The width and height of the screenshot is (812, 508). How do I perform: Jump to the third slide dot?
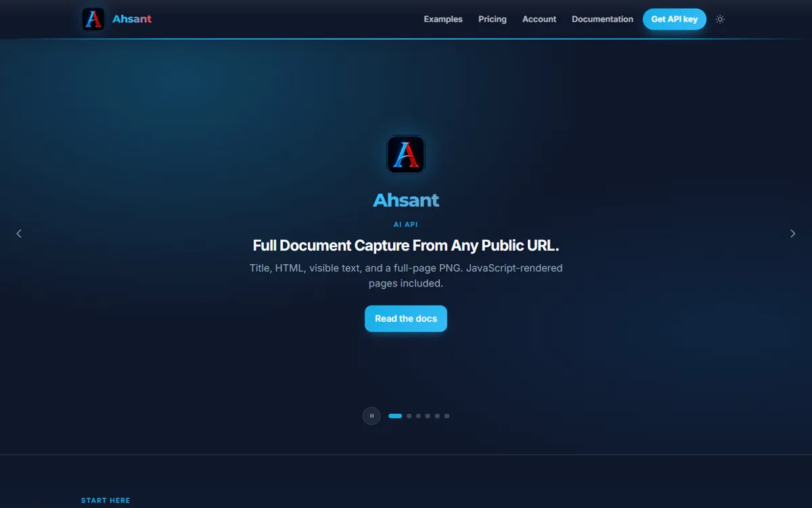pyautogui.click(x=419, y=416)
